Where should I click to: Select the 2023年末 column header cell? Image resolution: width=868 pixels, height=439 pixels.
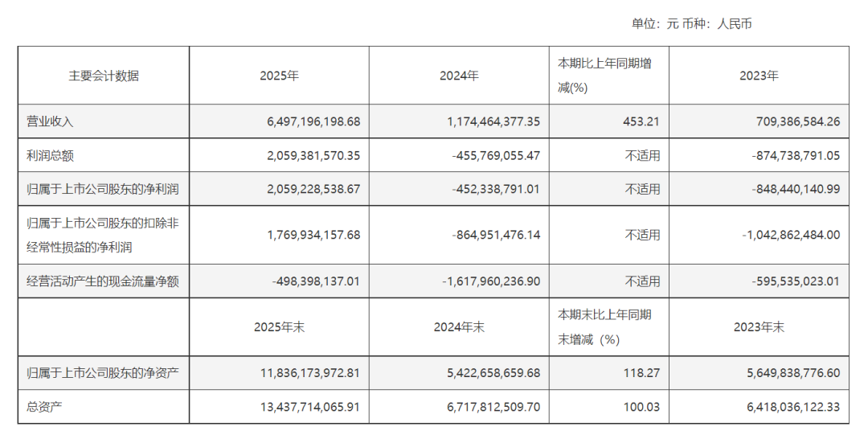click(759, 327)
